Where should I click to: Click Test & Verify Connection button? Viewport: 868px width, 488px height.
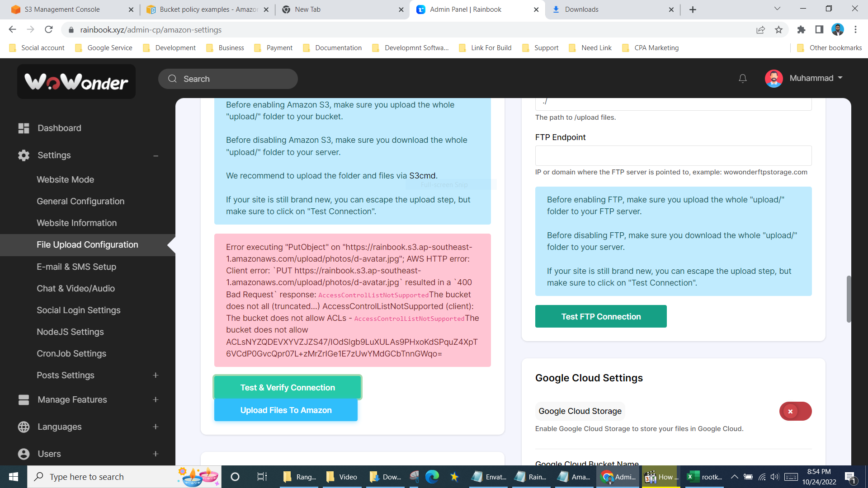pos(288,388)
